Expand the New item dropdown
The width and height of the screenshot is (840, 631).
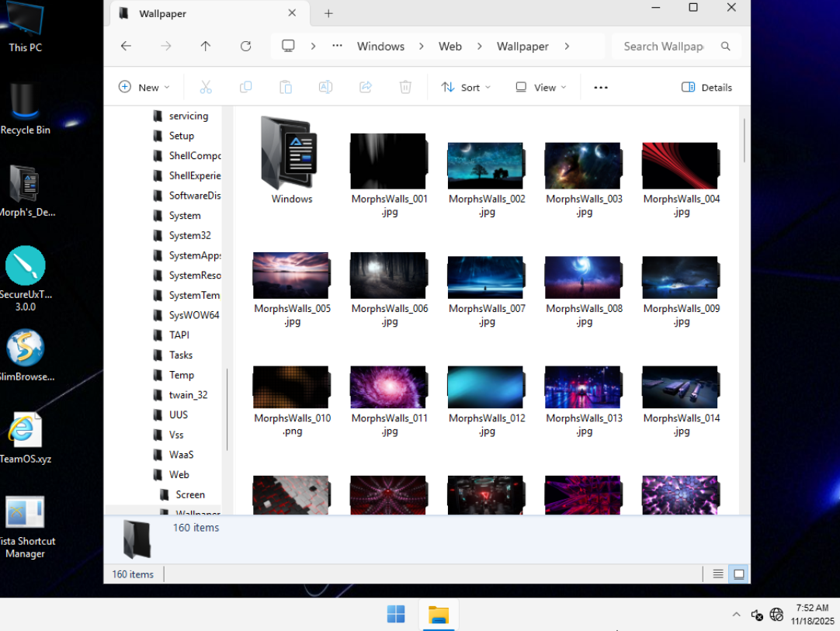point(144,88)
